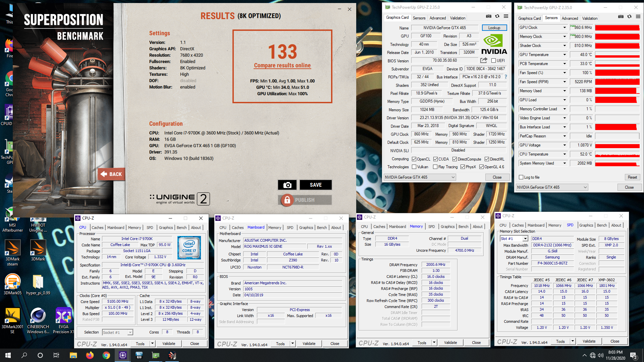The width and height of the screenshot is (644, 362).
Task: Click Compare results online link
Action: (282, 66)
